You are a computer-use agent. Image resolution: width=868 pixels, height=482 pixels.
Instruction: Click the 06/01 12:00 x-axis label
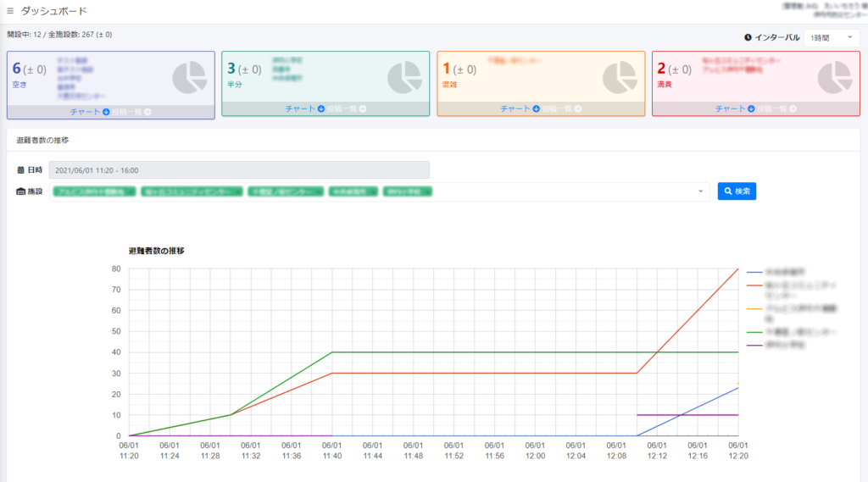(x=535, y=451)
